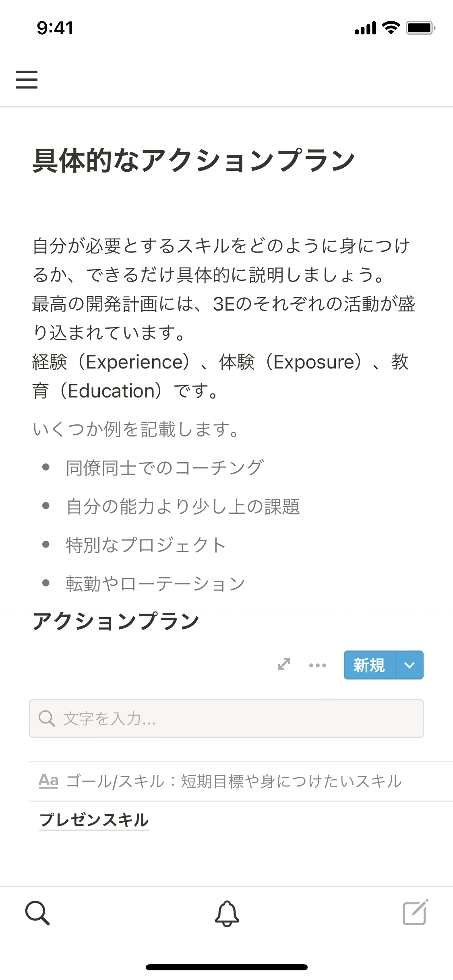Tap the アクションプラン database heading
The image size is (453, 980).
coord(116,621)
